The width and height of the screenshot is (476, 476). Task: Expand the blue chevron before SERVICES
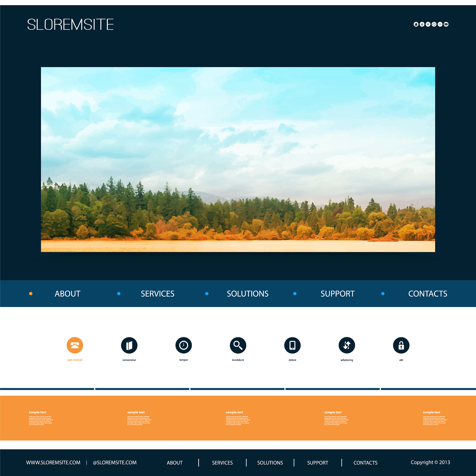tap(119, 294)
